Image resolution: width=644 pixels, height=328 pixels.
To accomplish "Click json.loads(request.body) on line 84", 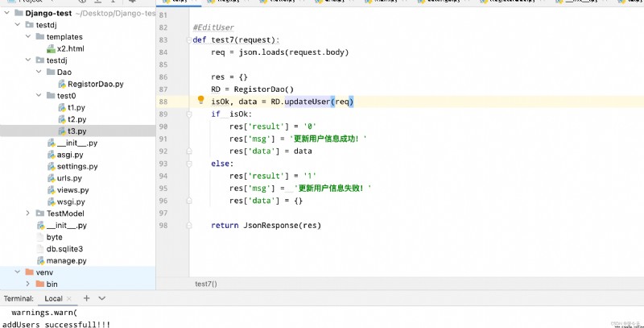I will pyautogui.click(x=294, y=52).
